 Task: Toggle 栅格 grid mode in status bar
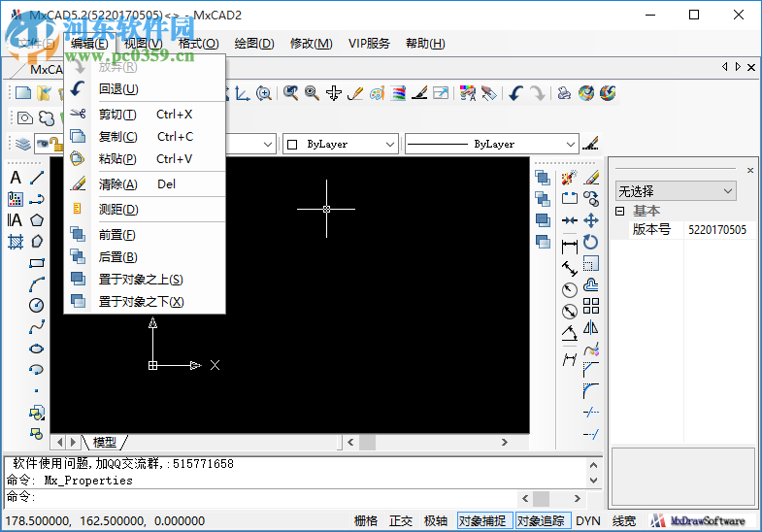click(366, 520)
